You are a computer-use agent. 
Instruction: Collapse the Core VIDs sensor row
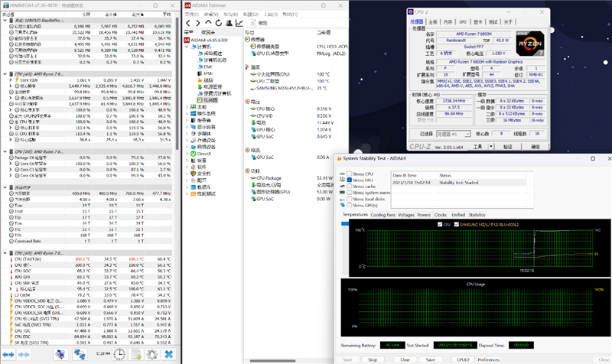click(x=11, y=80)
